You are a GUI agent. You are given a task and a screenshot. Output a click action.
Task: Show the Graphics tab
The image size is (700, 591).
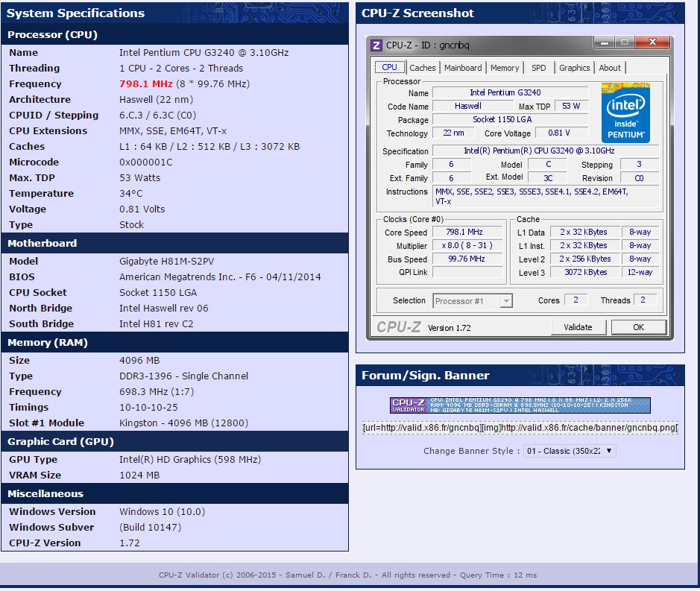(574, 68)
